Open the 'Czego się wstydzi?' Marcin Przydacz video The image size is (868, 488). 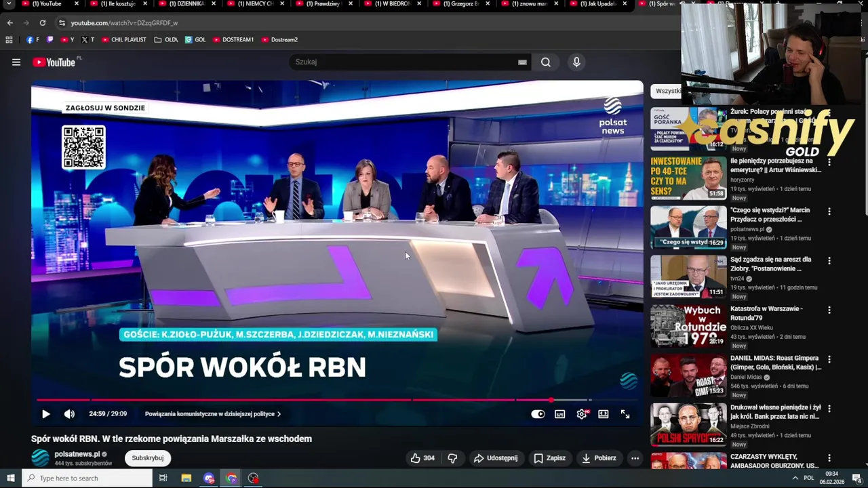770,215
